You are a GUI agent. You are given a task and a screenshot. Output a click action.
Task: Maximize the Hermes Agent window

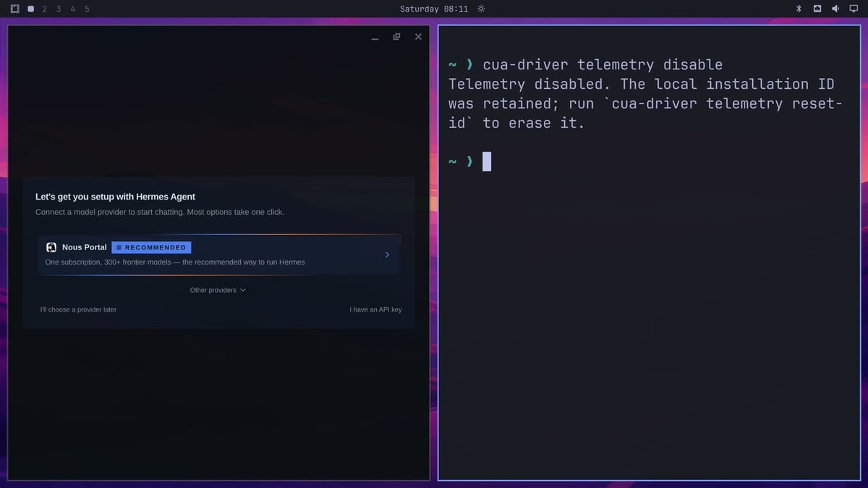396,36
